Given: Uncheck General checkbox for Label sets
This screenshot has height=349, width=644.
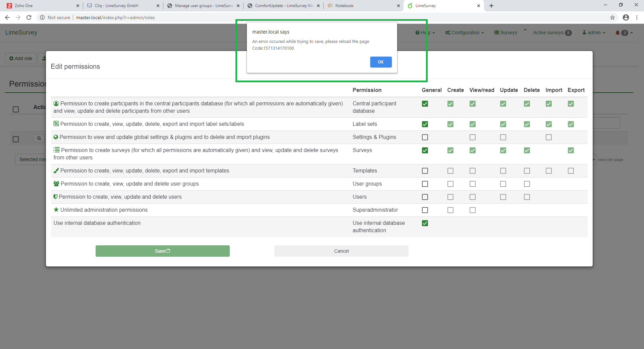Looking at the screenshot, I should 425,124.
